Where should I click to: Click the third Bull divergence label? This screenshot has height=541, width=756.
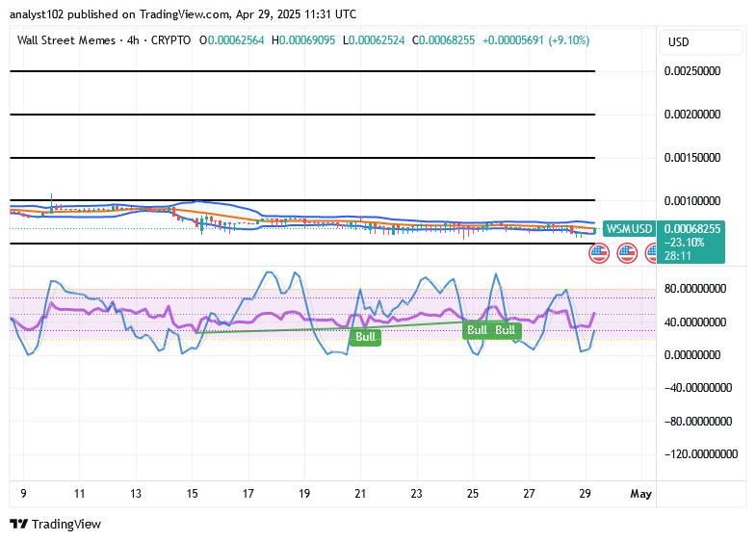pyautogui.click(x=506, y=330)
